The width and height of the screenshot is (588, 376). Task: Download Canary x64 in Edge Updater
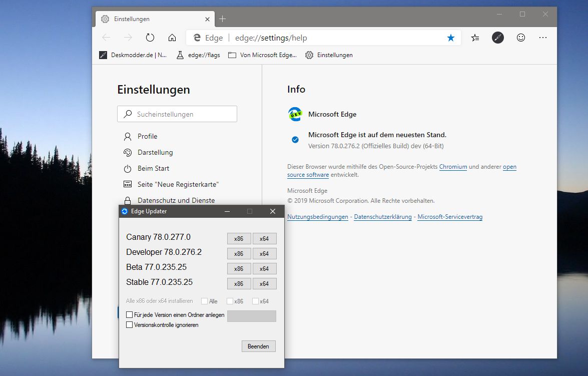tap(264, 239)
